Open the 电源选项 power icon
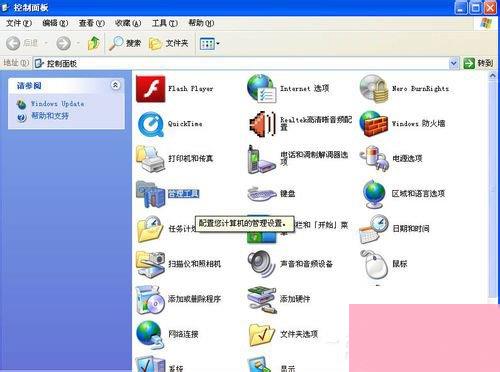 tap(374, 159)
